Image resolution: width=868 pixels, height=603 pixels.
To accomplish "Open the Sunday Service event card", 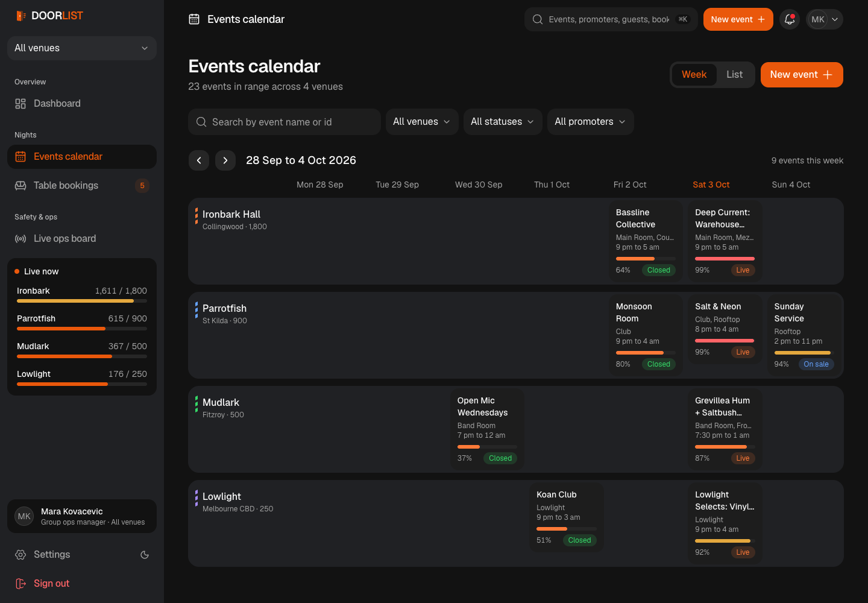I will [x=804, y=335].
